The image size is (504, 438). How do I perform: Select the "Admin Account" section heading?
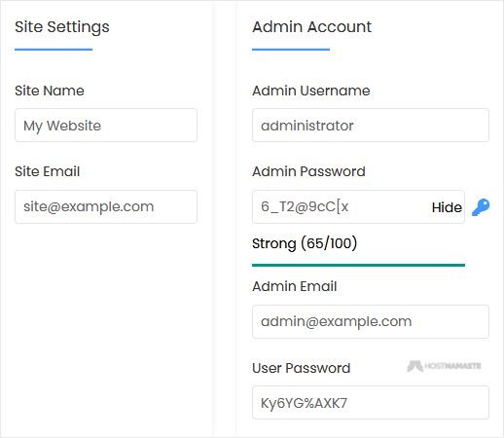click(311, 26)
